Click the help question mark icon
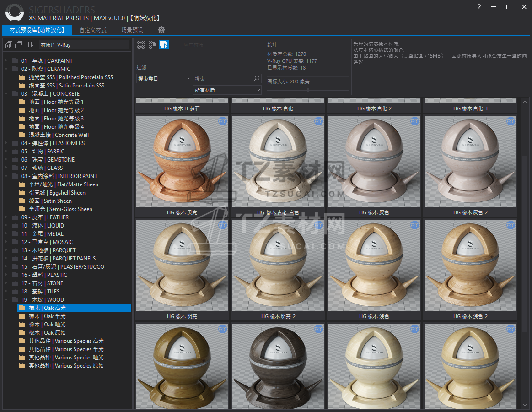 pyautogui.click(x=479, y=7)
